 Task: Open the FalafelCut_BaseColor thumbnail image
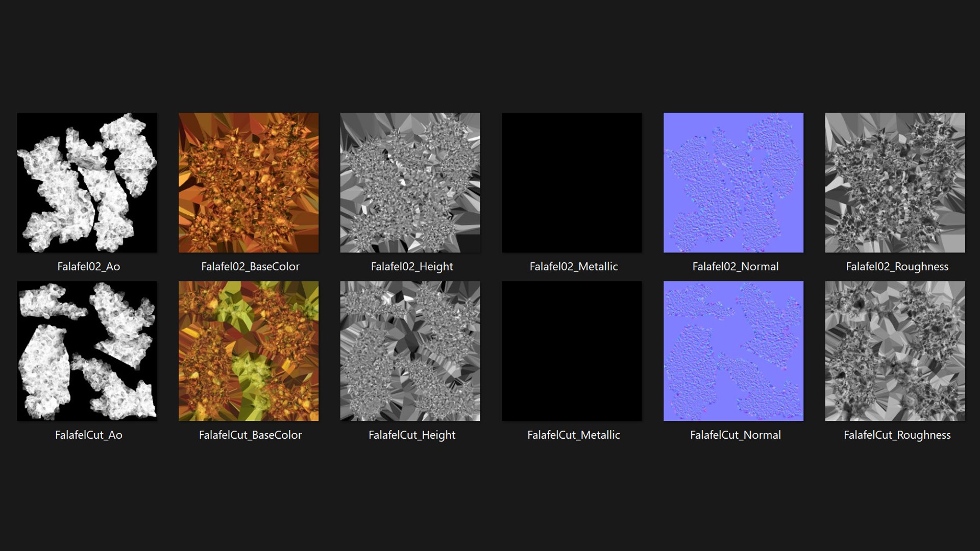249,351
